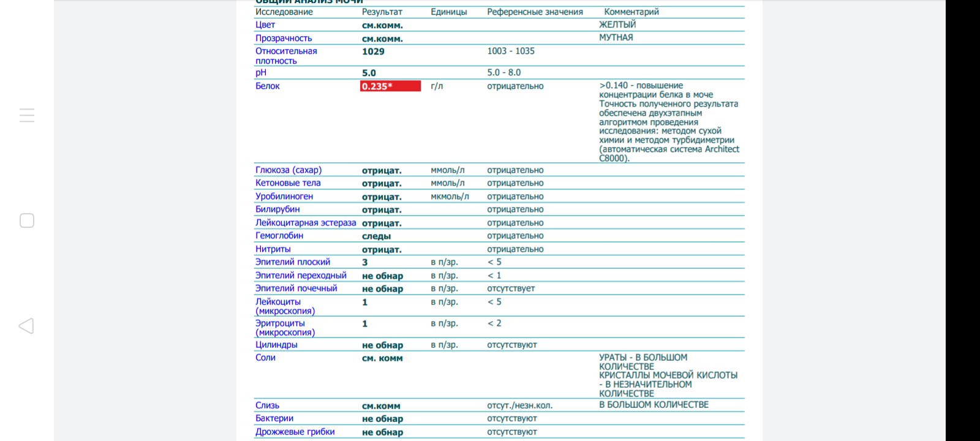Tap the Android home square icon
Image resolution: width=980 pixels, height=441 pixels.
point(27,221)
